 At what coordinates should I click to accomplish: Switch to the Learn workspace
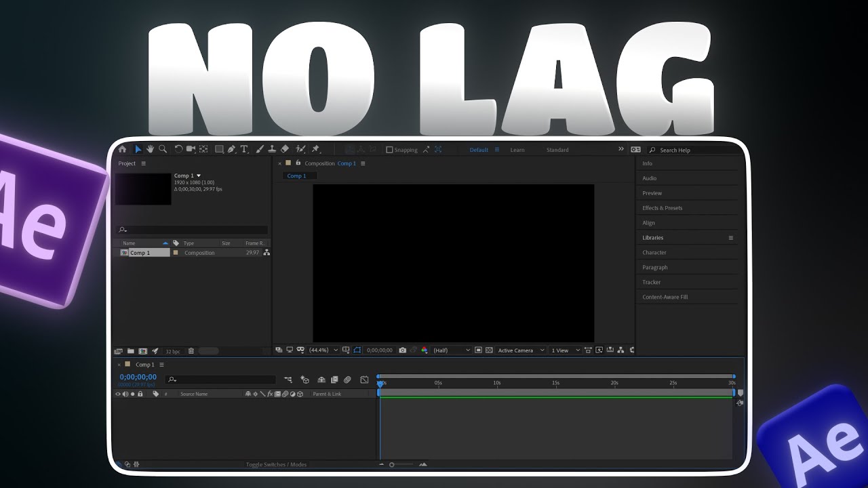pyautogui.click(x=517, y=150)
